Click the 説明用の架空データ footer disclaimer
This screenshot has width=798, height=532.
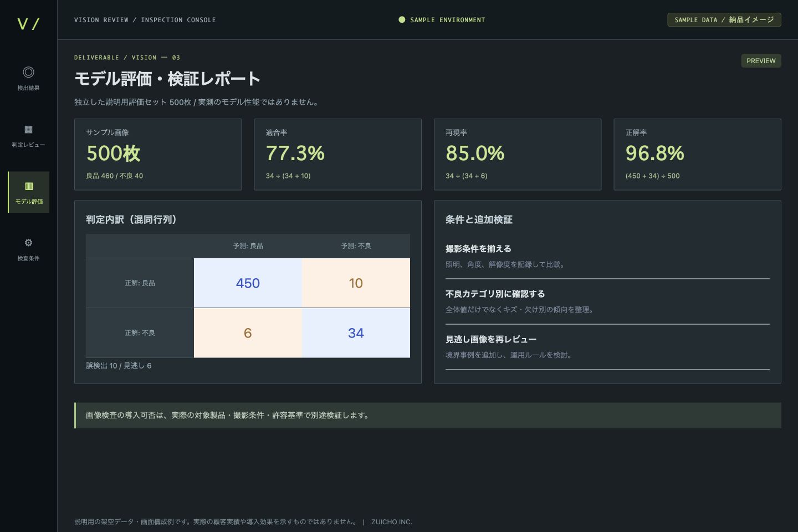[x=217, y=522]
